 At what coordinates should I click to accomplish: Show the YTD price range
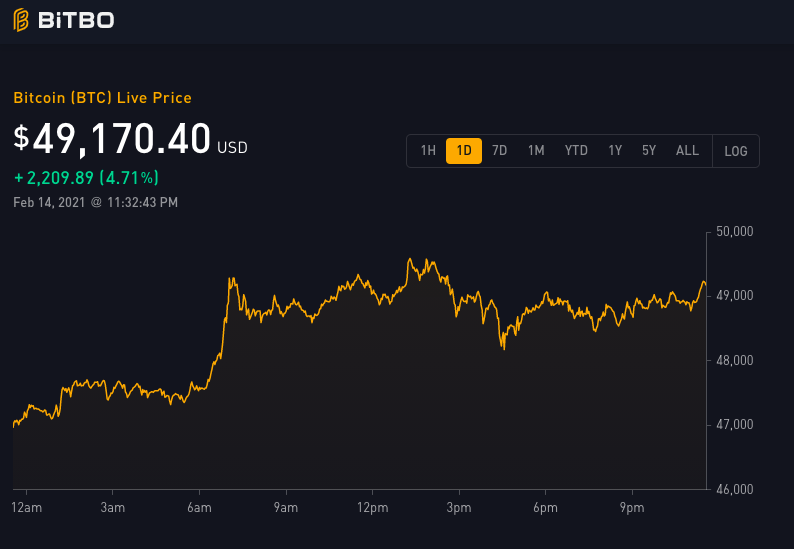point(576,150)
